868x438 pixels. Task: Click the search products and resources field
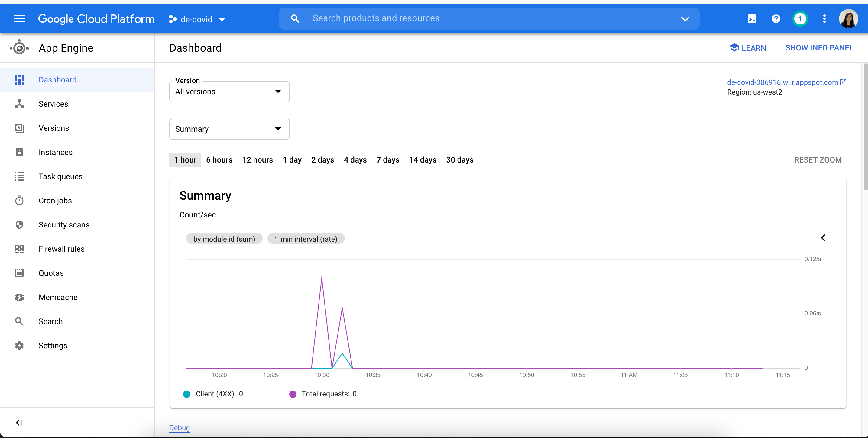tap(489, 18)
